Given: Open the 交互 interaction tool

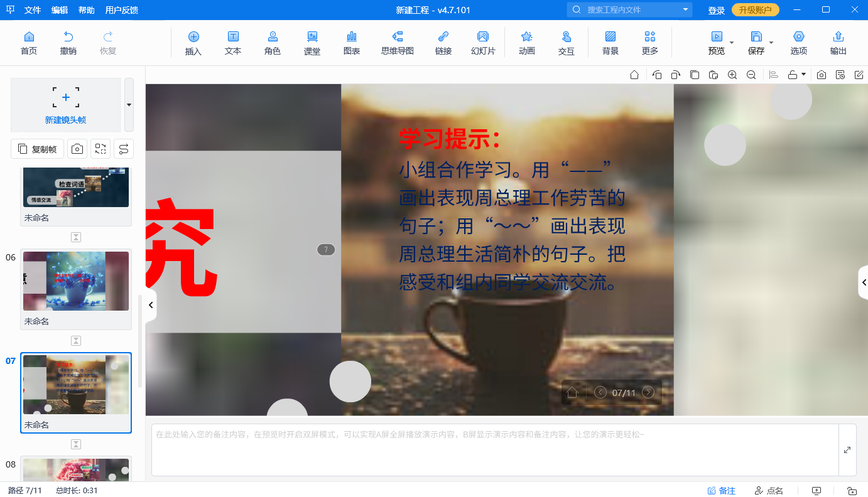Looking at the screenshot, I should click(x=567, y=43).
